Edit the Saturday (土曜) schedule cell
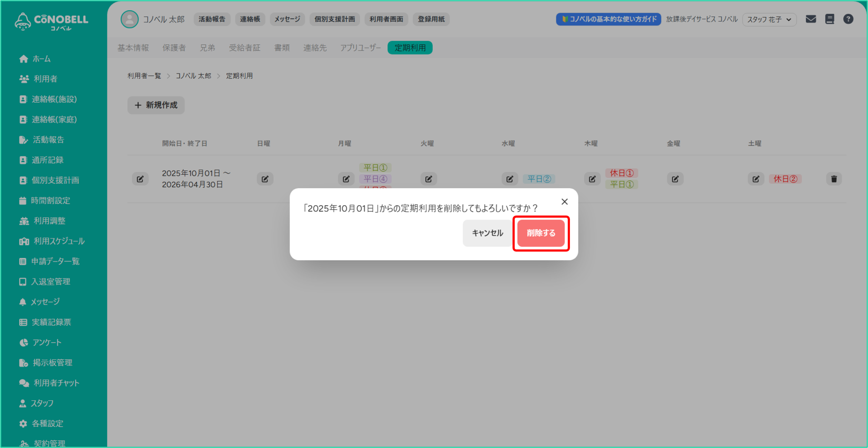The image size is (868, 448). tap(756, 179)
